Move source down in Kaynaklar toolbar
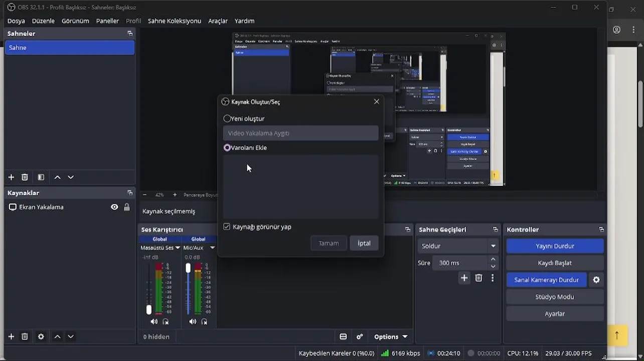 [71, 336]
